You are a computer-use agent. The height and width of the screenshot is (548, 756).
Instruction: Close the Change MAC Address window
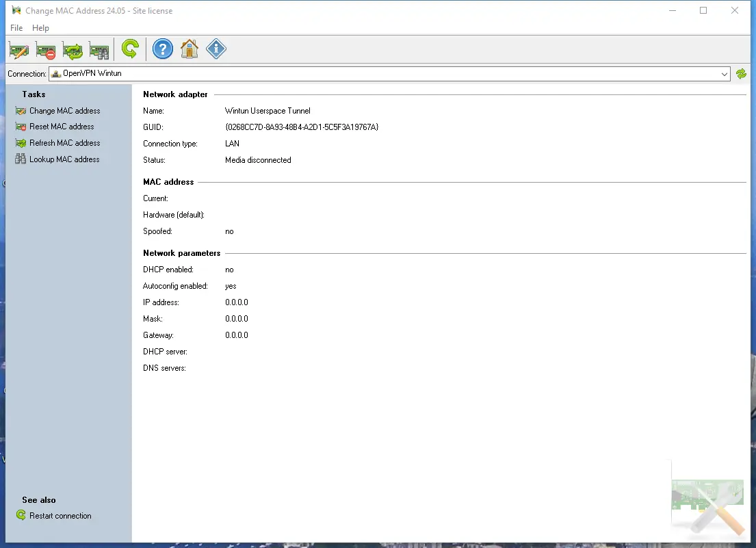tap(734, 10)
